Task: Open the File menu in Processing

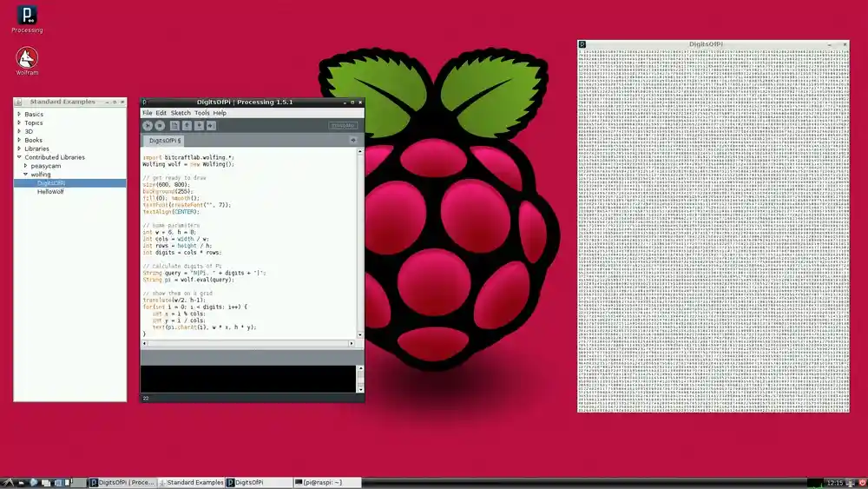Action: [148, 113]
